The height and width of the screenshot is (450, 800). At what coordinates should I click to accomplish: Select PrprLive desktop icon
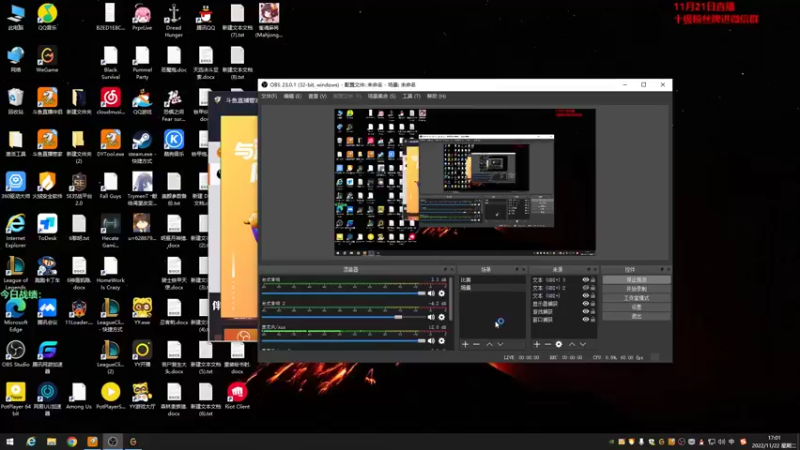[x=142, y=17]
